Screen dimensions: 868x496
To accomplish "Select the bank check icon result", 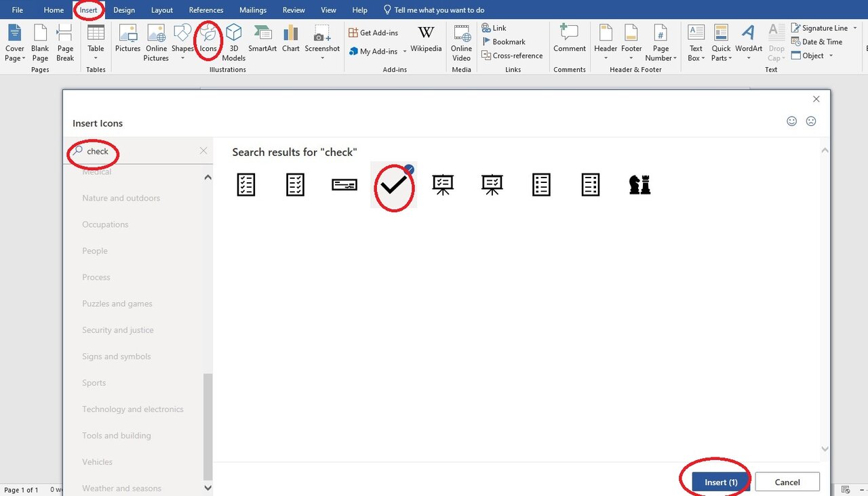I will tap(344, 184).
